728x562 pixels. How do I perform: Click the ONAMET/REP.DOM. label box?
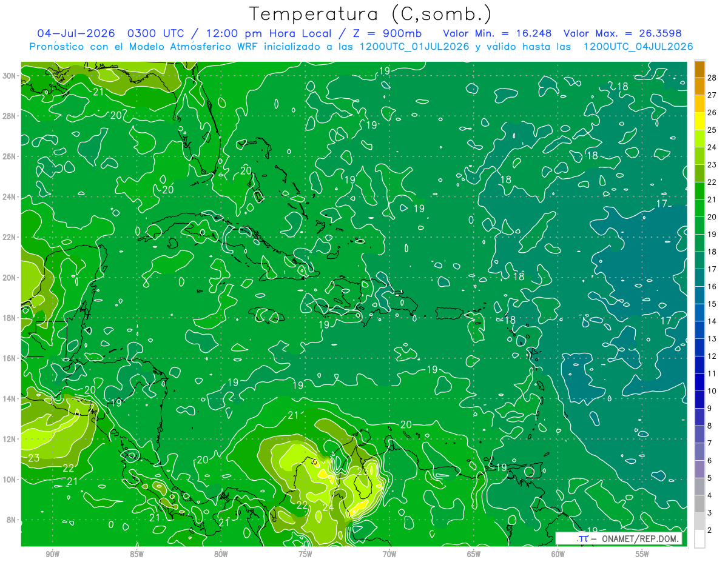tap(619, 538)
